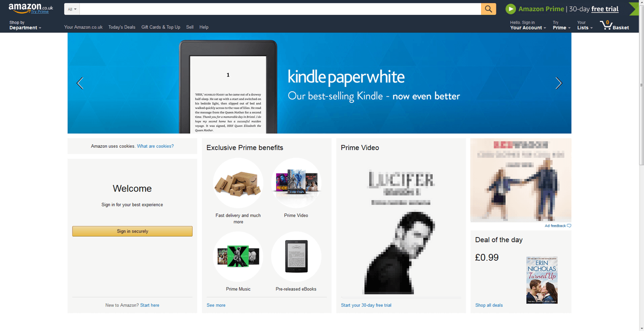Open Today's Deals in navigation bar

tap(122, 27)
